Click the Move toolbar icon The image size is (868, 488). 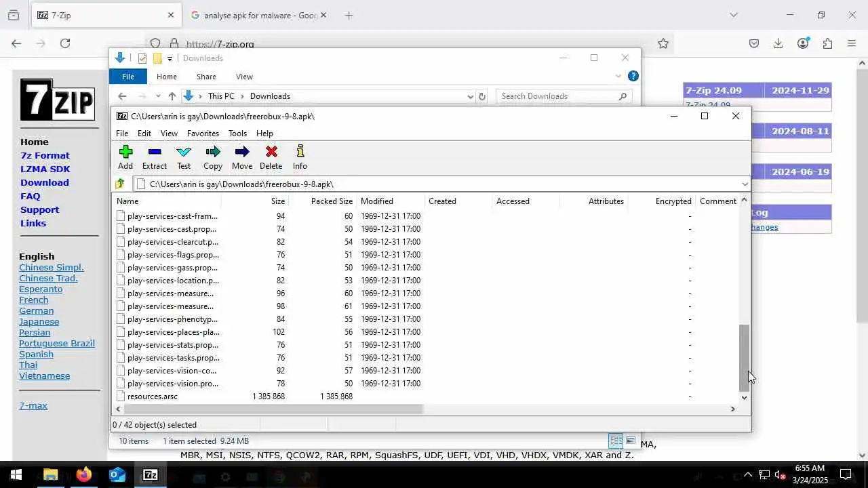tap(242, 157)
